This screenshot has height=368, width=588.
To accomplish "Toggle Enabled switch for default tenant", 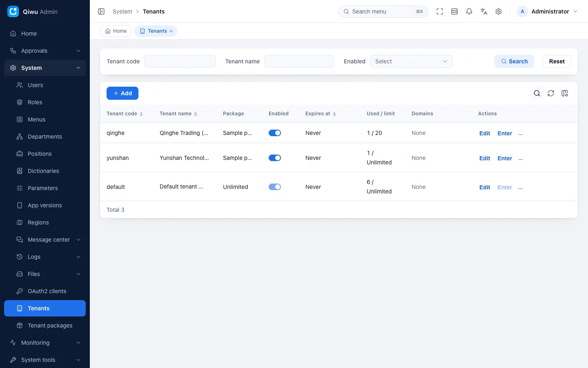I will tap(275, 187).
